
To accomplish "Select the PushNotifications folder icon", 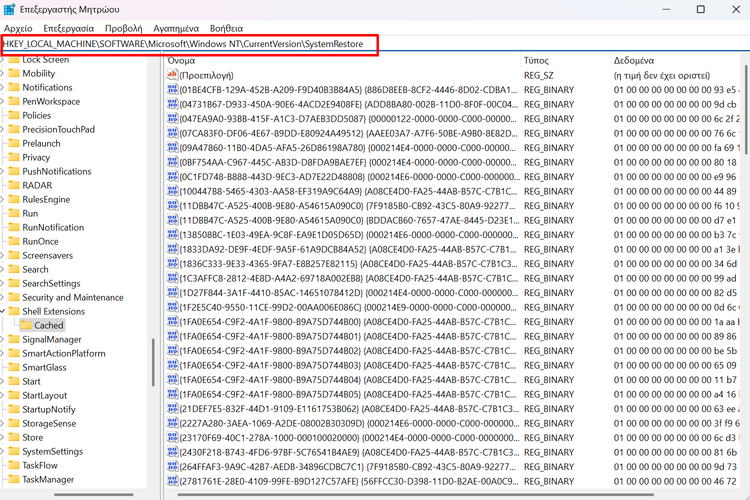I will 14,171.
